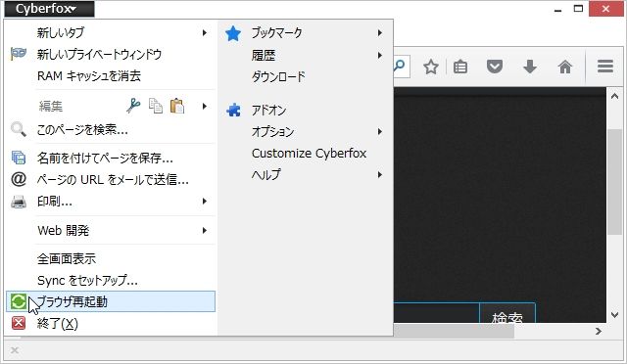This screenshot has height=364, width=627.
Task: Click vertical scrollbar down arrow
Action: 614,315
